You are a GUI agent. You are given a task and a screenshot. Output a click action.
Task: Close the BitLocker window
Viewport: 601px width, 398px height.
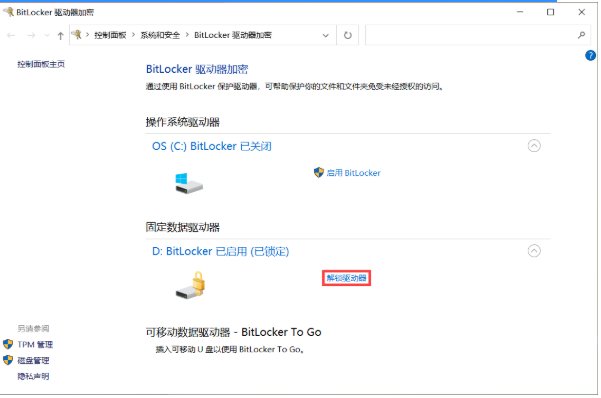coord(581,12)
